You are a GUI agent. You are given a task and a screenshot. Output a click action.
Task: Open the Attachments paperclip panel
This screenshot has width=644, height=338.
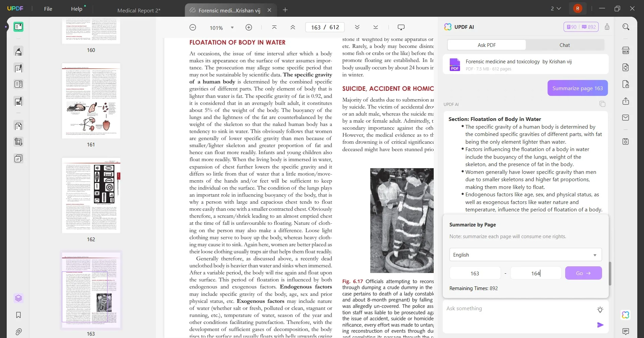pyautogui.click(x=18, y=332)
